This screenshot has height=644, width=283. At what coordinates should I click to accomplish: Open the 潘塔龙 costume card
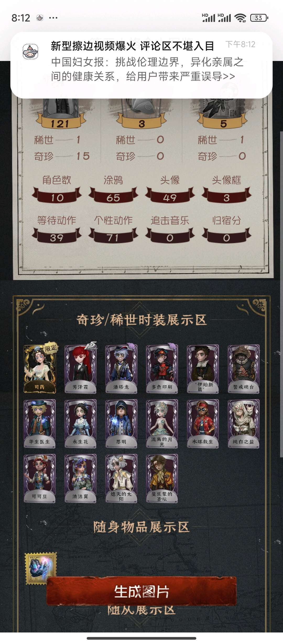click(121, 369)
